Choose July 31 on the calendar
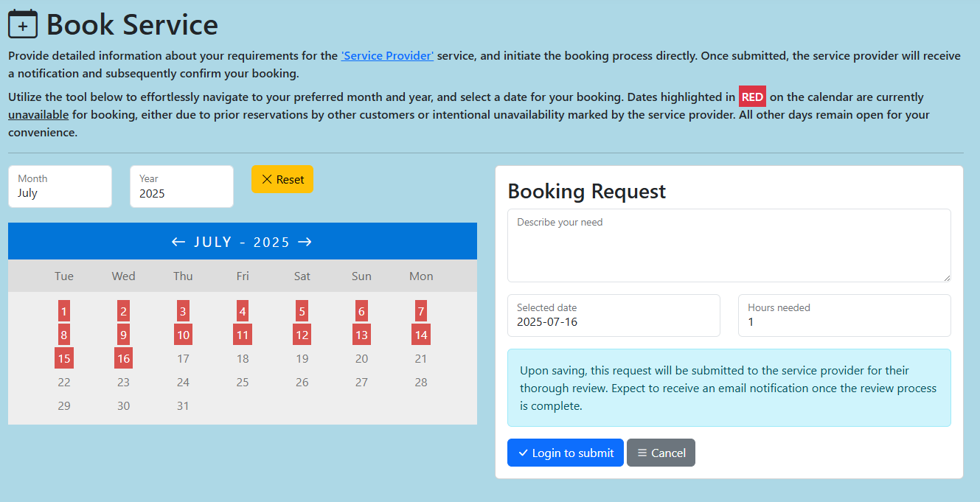The height and width of the screenshot is (502, 980). click(x=183, y=406)
